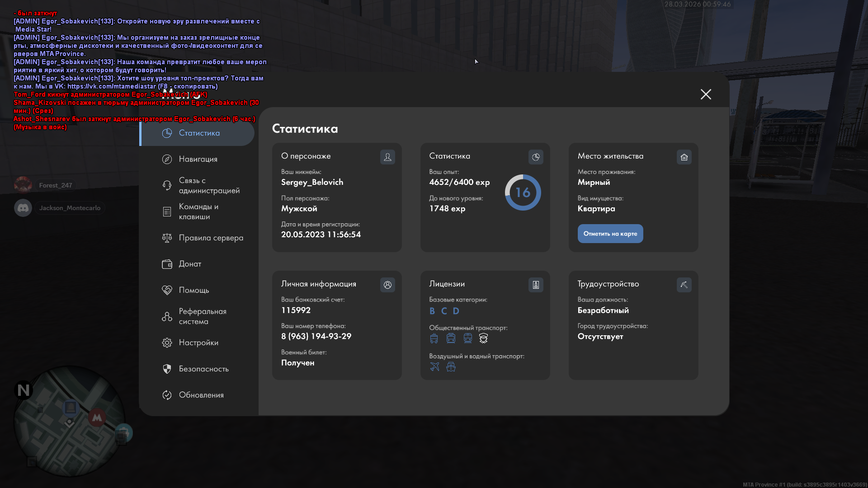Close the menu with the X button
This screenshot has height=488, width=868.
coord(706,94)
